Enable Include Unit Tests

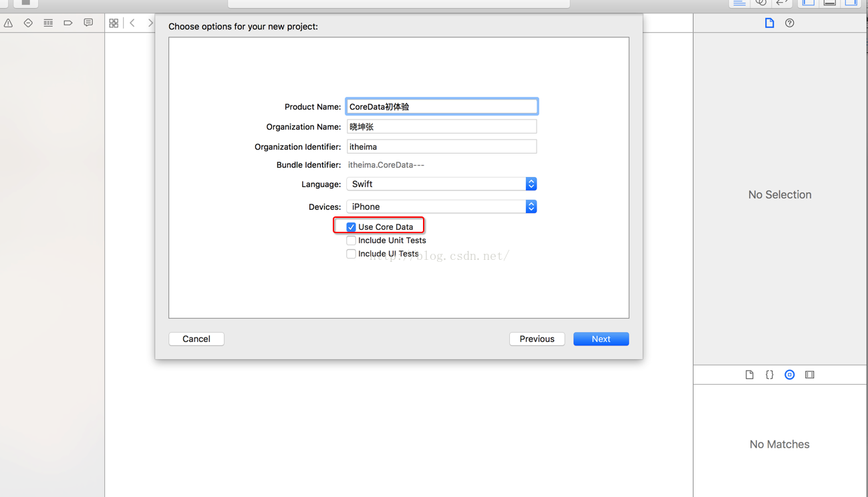click(x=351, y=240)
